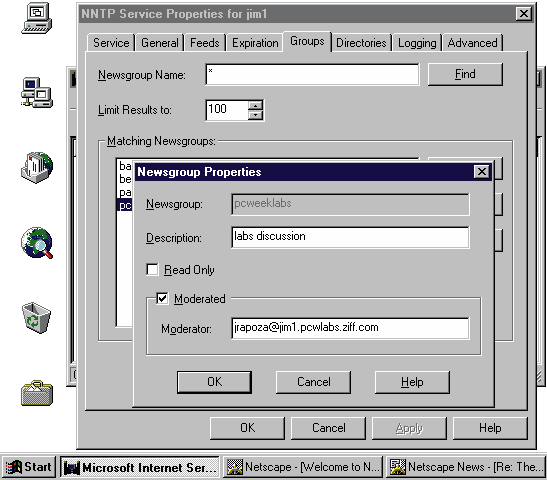Image resolution: width=547 pixels, height=480 pixels.
Task: Click OK in Newsgroup Properties dialog
Action: tap(214, 382)
